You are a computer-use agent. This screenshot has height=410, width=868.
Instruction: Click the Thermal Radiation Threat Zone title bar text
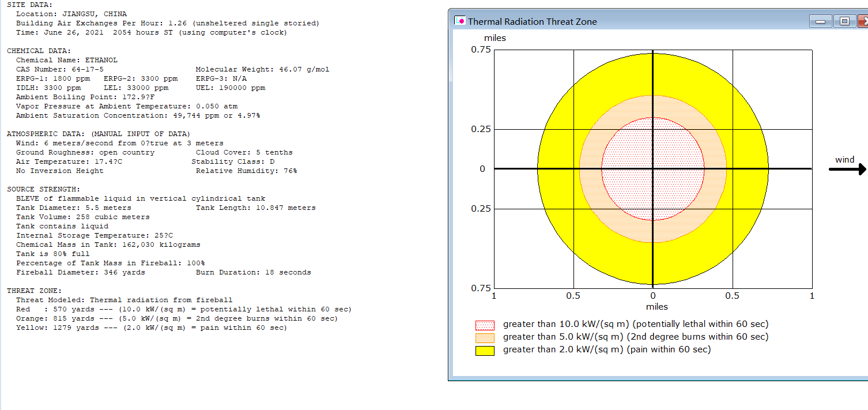(532, 21)
